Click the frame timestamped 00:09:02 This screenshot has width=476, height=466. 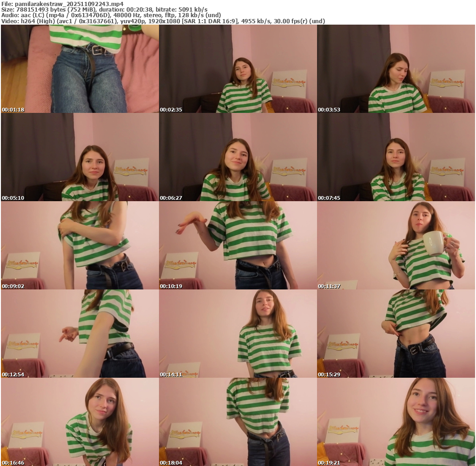[x=79, y=245]
